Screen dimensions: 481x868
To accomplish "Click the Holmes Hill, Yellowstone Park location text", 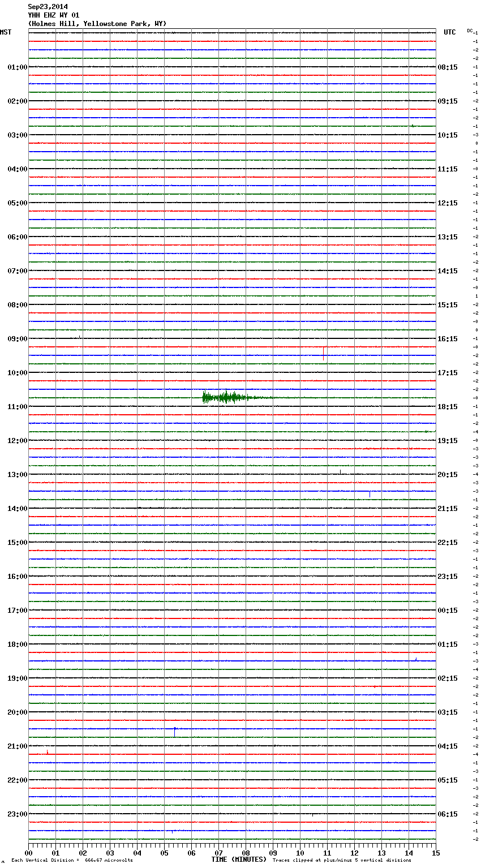I will click(97, 24).
